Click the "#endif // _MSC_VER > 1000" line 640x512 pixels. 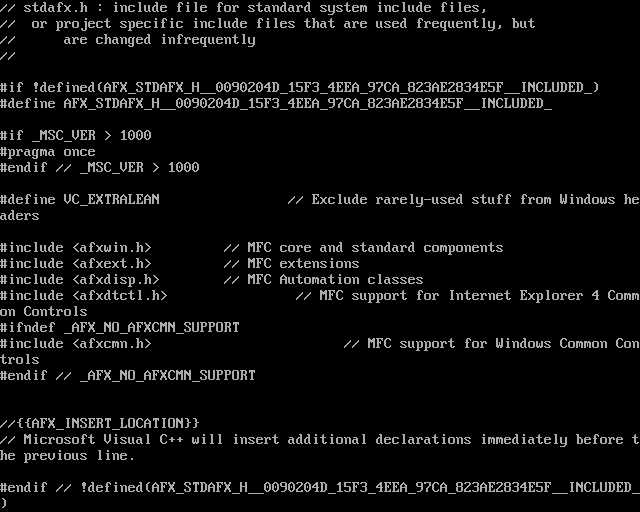100,168
